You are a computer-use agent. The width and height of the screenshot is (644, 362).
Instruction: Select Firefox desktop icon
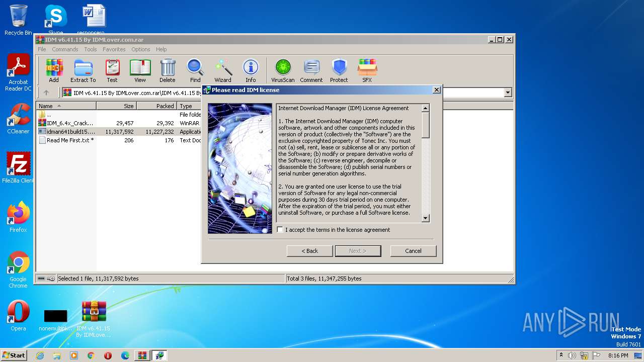18,217
